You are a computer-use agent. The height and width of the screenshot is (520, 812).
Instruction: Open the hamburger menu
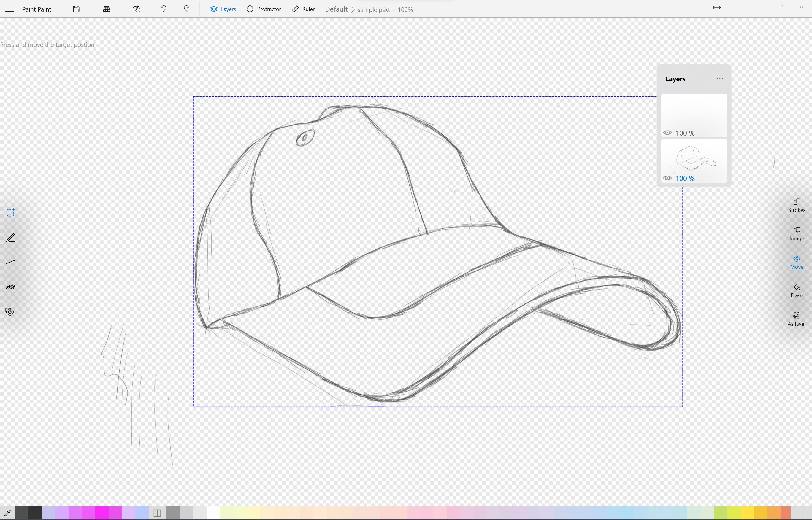(9, 9)
